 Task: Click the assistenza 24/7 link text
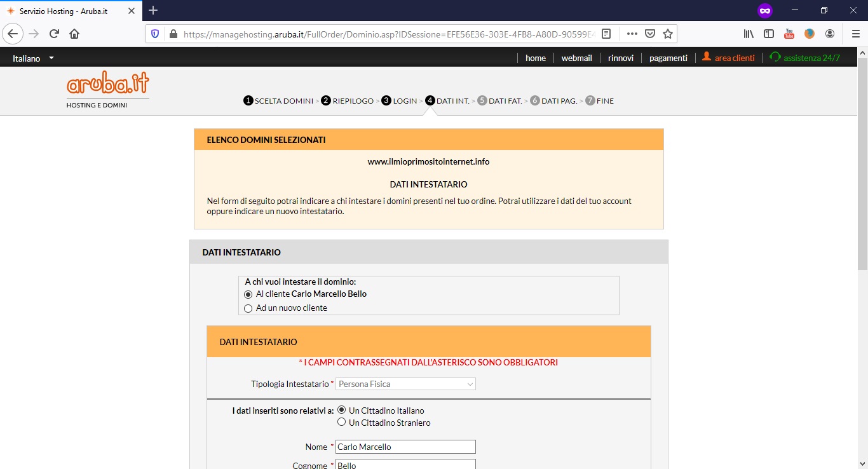pos(812,58)
